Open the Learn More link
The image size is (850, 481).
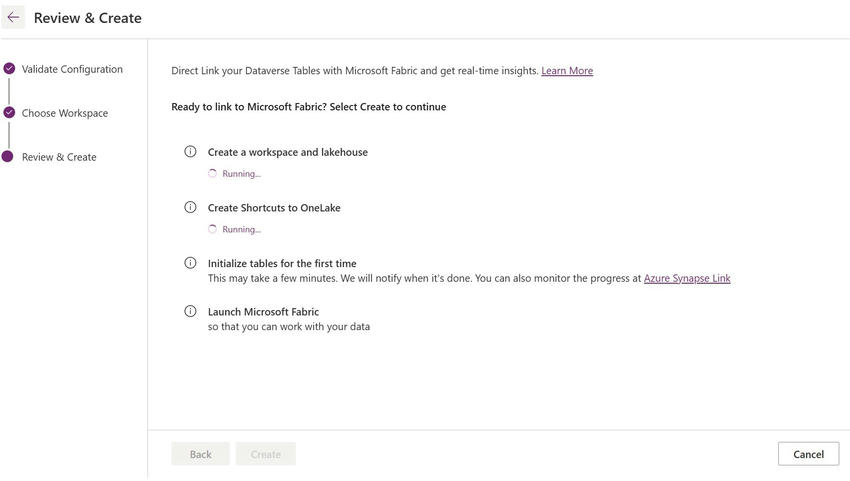[x=567, y=71]
